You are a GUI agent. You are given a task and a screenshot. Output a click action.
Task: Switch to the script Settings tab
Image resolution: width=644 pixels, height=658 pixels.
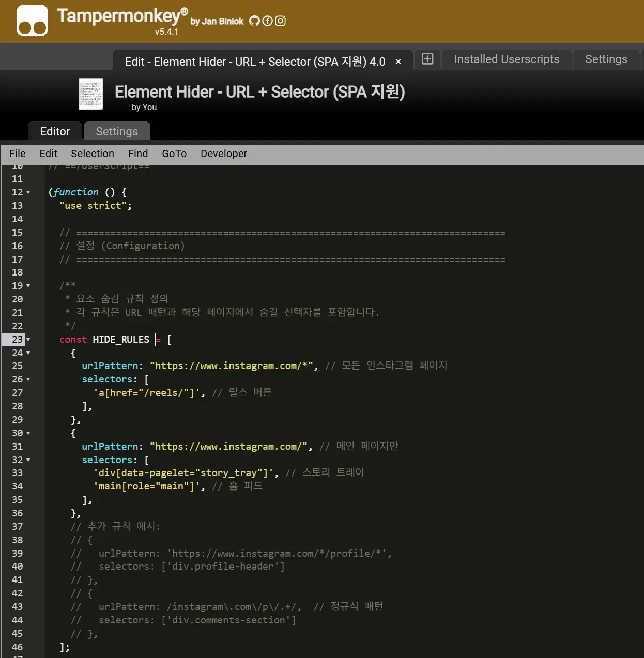[117, 131]
